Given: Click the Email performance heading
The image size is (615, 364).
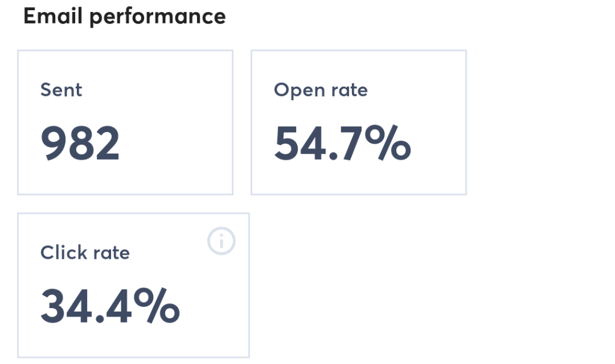Looking at the screenshot, I should pos(124,16).
